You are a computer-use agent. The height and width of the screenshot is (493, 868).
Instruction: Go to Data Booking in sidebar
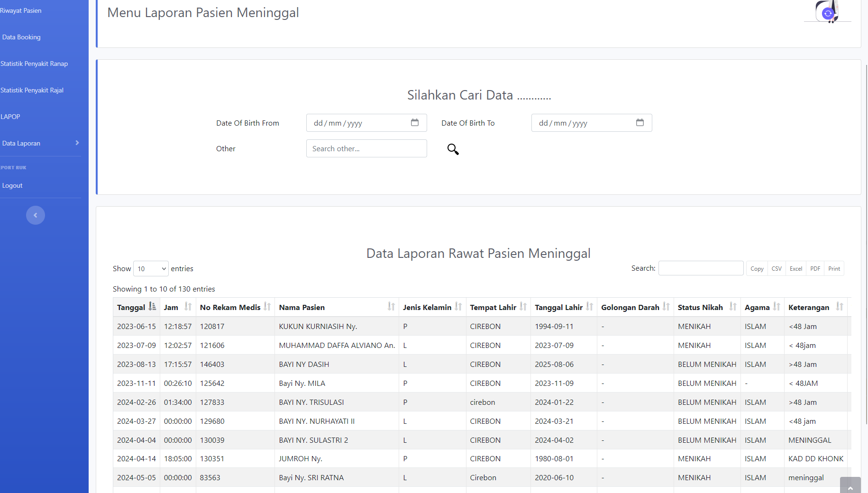pos(21,37)
